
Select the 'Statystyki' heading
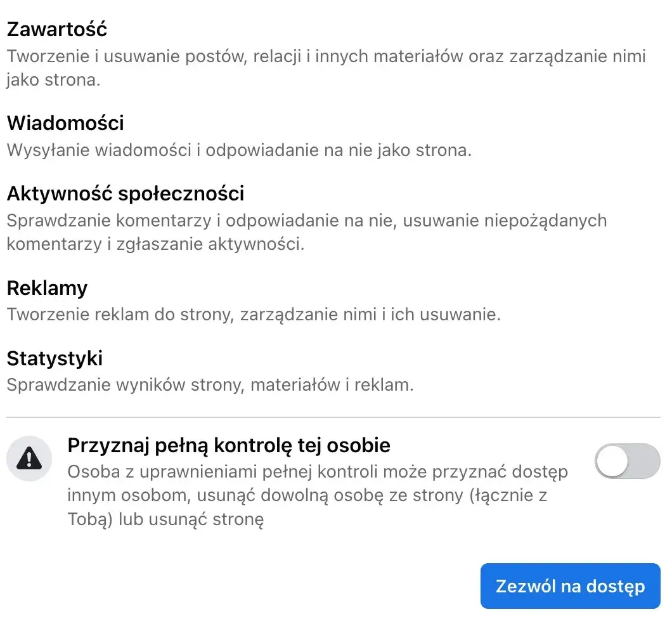click(x=55, y=358)
